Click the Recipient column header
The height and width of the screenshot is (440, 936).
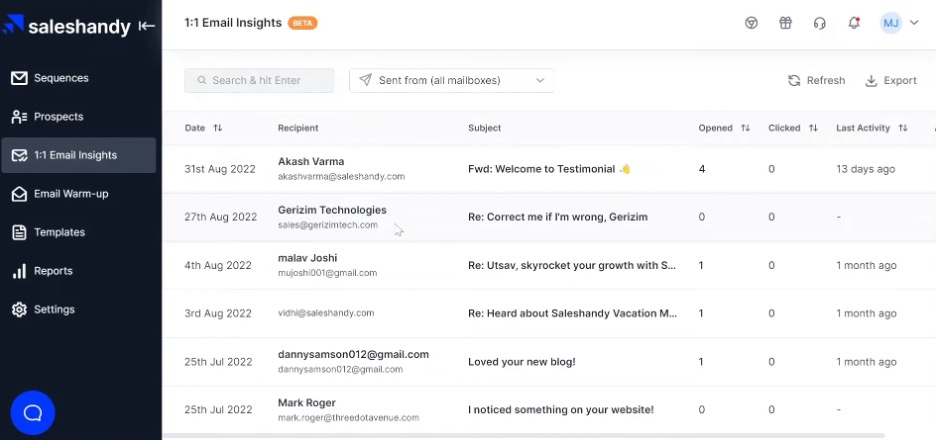[x=298, y=128]
